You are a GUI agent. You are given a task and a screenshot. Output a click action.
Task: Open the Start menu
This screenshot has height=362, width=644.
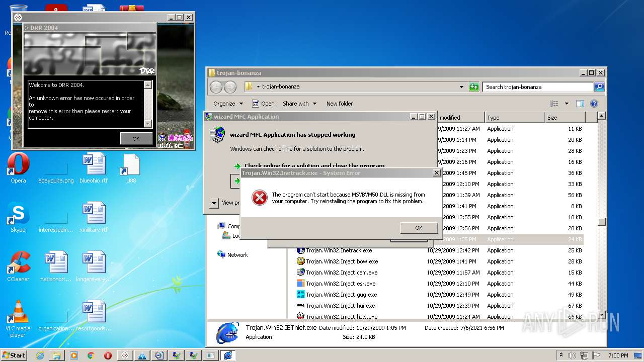[14, 355]
